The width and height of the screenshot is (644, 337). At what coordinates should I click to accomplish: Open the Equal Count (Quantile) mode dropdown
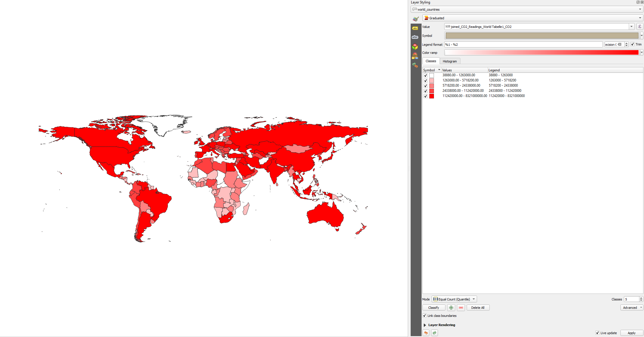(x=454, y=299)
